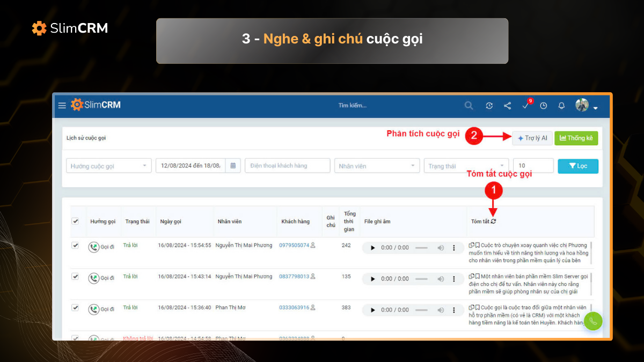This screenshot has width=644, height=362.
Task: Open customer link 0979505074
Action: (x=294, y=246)
